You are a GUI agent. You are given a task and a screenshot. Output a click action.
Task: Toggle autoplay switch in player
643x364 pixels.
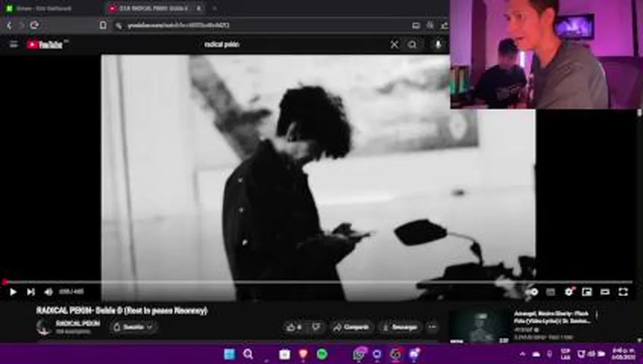coord(532,292)
